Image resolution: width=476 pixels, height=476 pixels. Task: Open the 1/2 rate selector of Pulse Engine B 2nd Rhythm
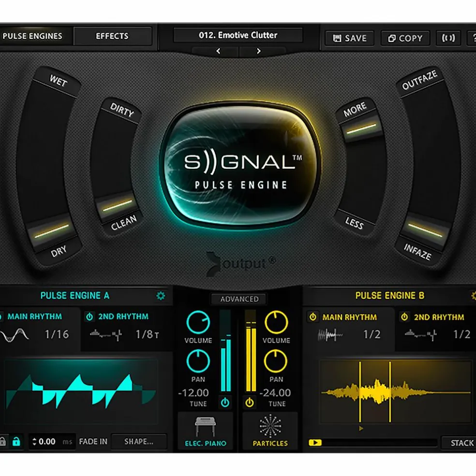[462, 334]
